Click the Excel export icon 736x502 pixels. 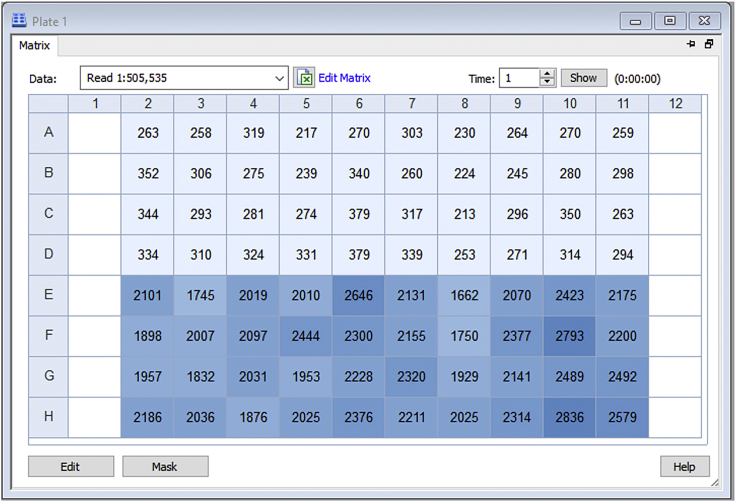(x=305, y=78)
